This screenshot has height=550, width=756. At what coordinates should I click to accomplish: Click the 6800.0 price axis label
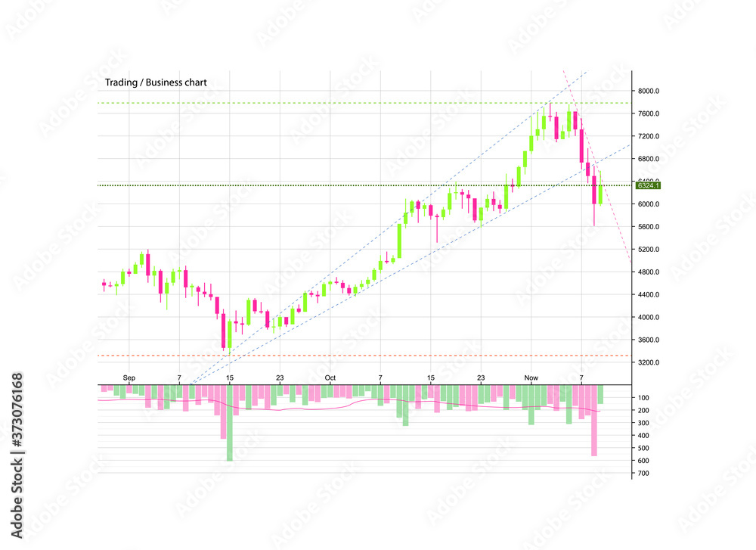pyautogui.click(x=649, y=159)
